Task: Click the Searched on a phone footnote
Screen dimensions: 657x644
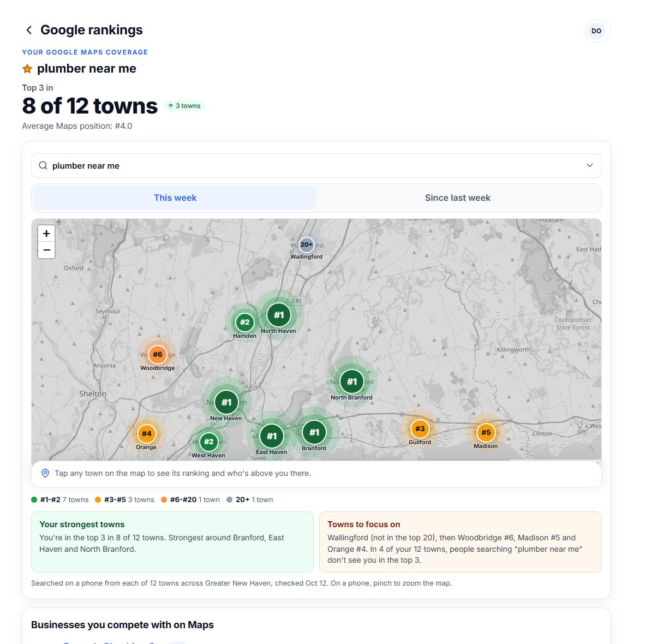Action: tap(242, 583)
